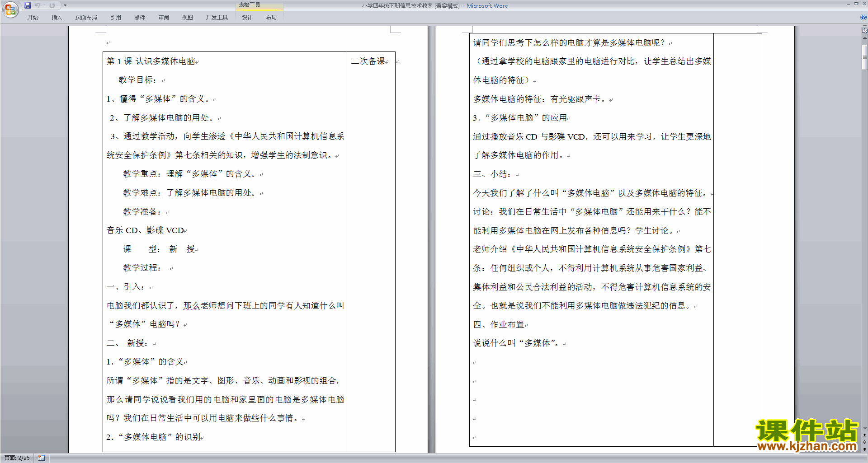This screenshot has width=868, height=463.
Task: Click the vertical scrollbar down arrow
Action: tap(864, 428)
